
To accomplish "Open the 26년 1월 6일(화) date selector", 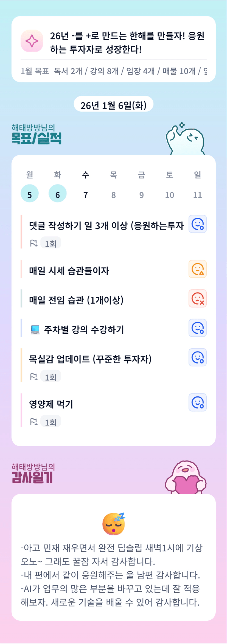I will coord(113,104).
